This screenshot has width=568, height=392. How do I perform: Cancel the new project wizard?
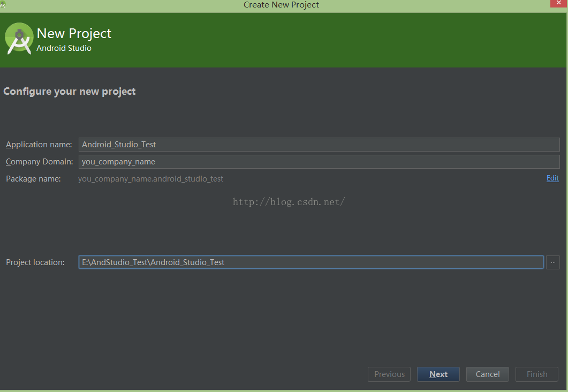(x=488, y=374)
